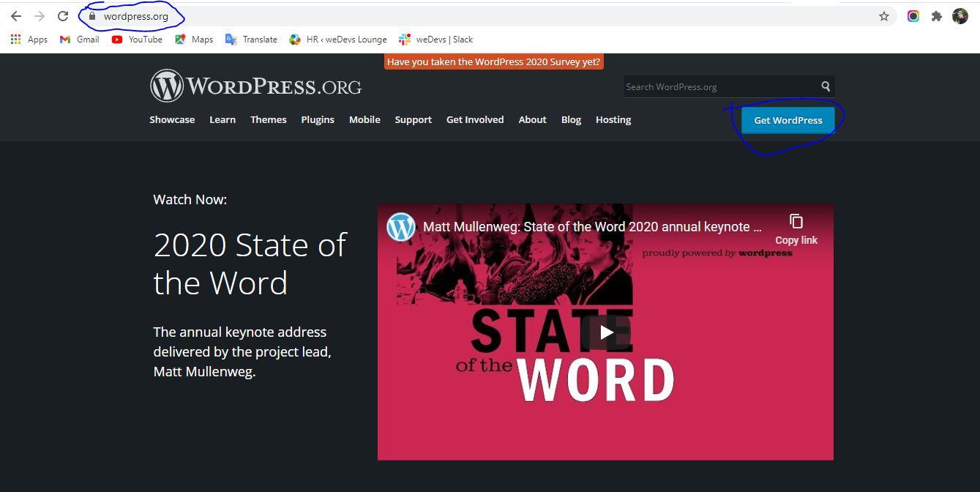Go back with the browser back arrow
This screenshot has height=492, width=980.
point(16,16)
